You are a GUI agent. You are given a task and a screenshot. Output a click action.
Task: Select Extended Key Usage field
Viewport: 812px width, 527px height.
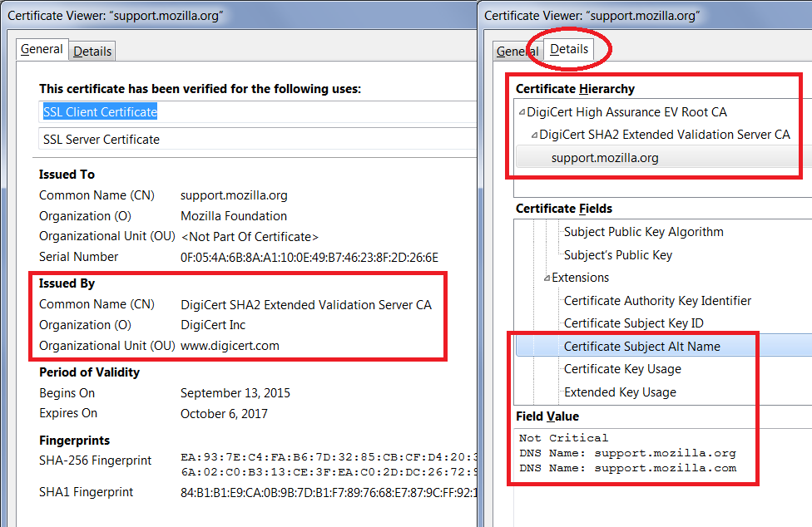tap(620, 392)
